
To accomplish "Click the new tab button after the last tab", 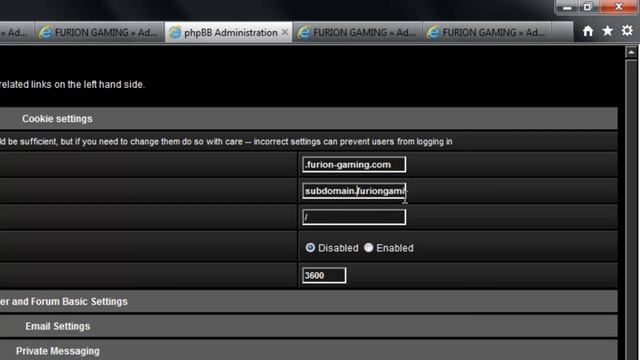I will (x=562, y=32).
